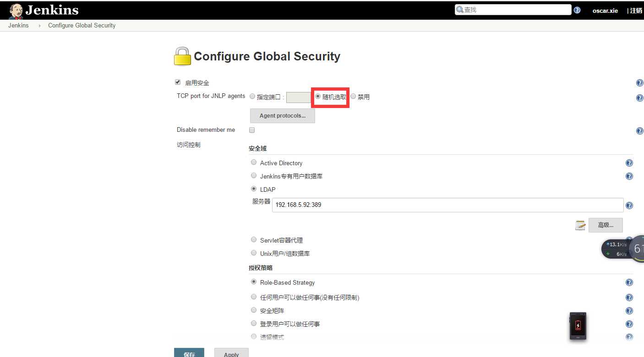Viewport: 644px width, 357px height.
Task: Open help for Active Directory realm
Action: click(629, 163)
